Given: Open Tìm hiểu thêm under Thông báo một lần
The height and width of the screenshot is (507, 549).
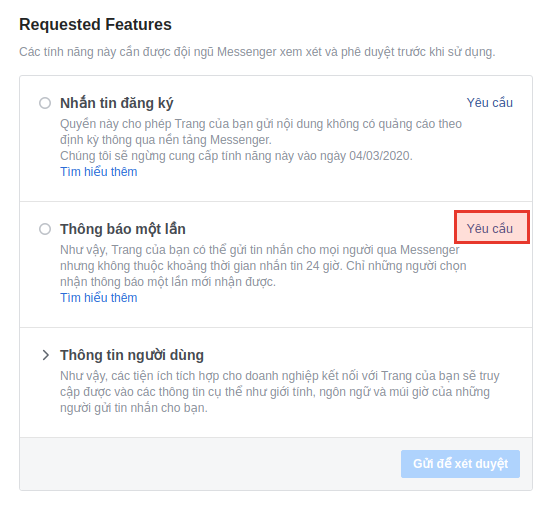Looking at the screenshot, I should pos(98,298).
